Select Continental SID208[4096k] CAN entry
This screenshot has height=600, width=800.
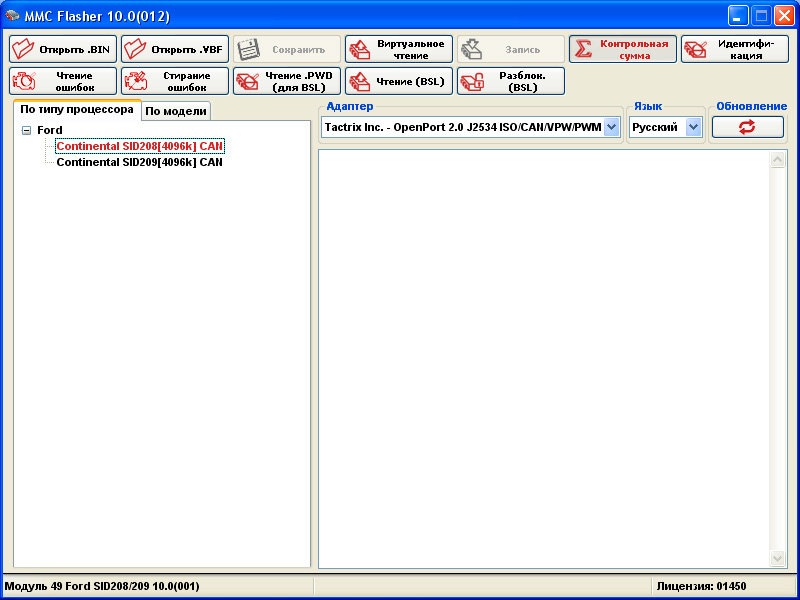pyautogui.click(x=139, y=146)
